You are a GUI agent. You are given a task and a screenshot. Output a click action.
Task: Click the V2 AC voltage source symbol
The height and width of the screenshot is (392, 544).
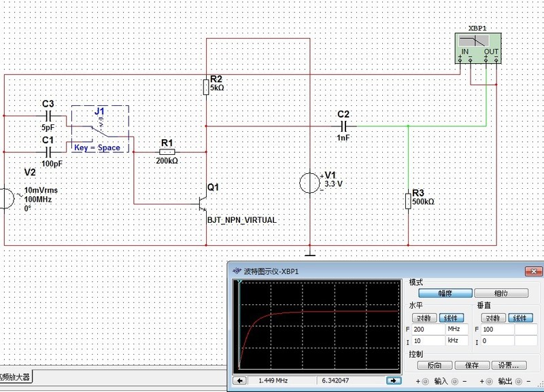point(5,199)
